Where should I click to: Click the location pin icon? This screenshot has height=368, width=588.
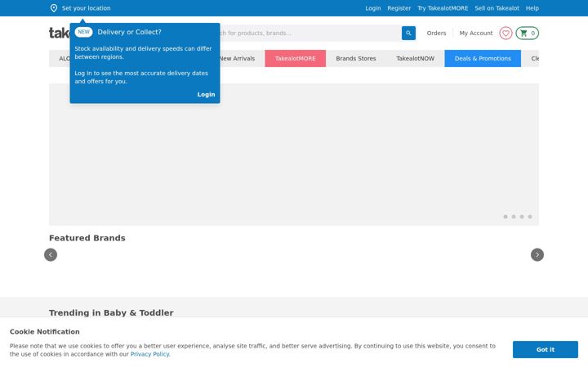pyautogui.click(x=54, y=8)
